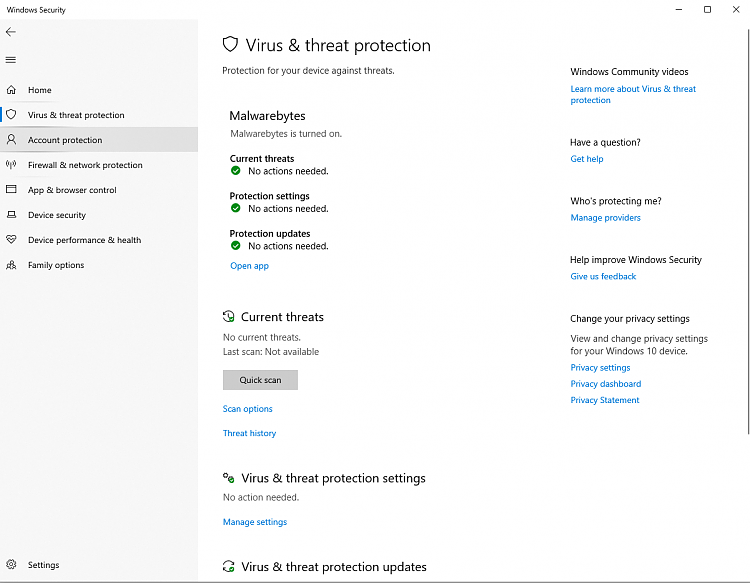Click the Home house icon

click(11, 89)
